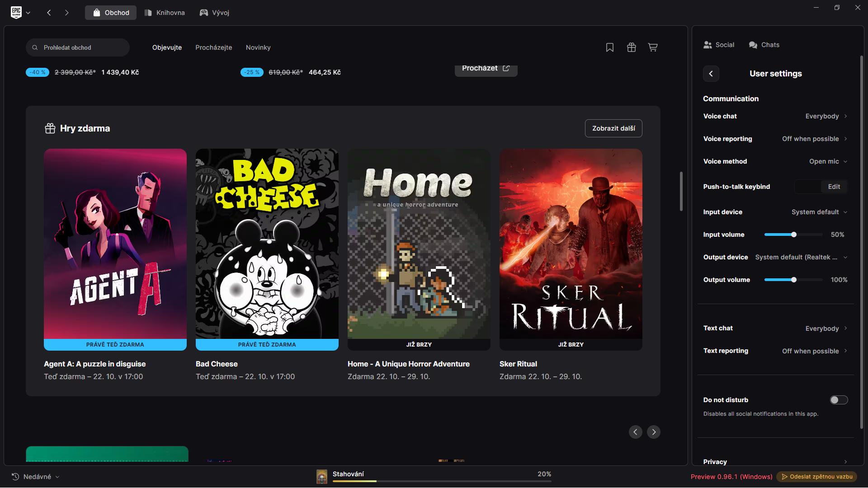Expand the Privacy section
Viewport: 868px width, 488px height.
775,461
